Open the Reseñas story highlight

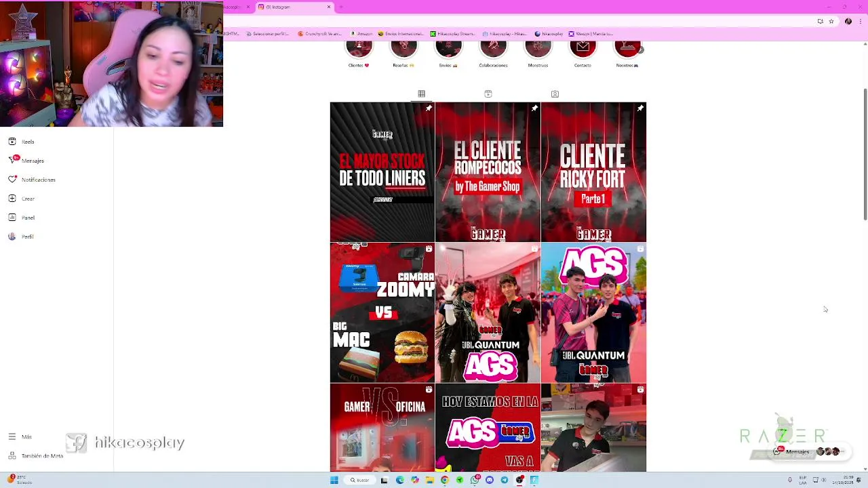(403, 52)
